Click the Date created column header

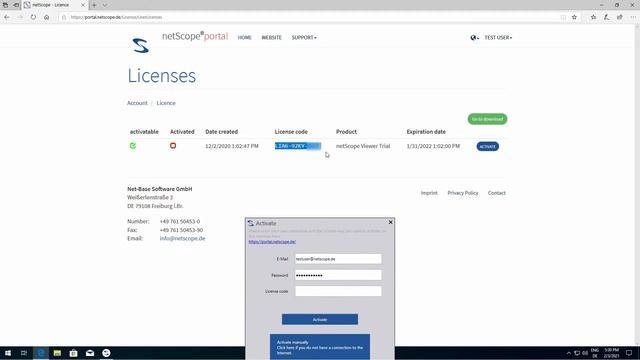point(222,132)
